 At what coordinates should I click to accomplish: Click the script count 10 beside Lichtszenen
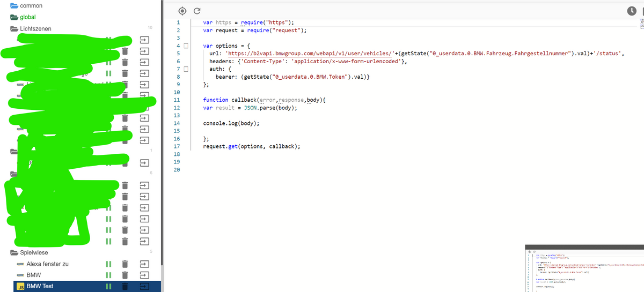click(150, 27)
